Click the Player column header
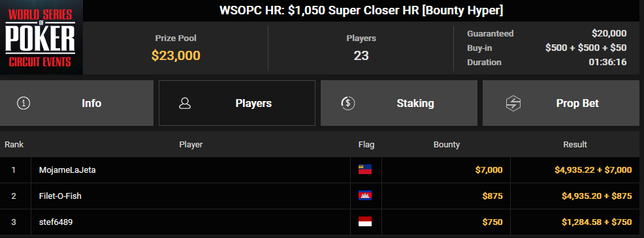Screen dimensions: 644x238 coord(191,145)
